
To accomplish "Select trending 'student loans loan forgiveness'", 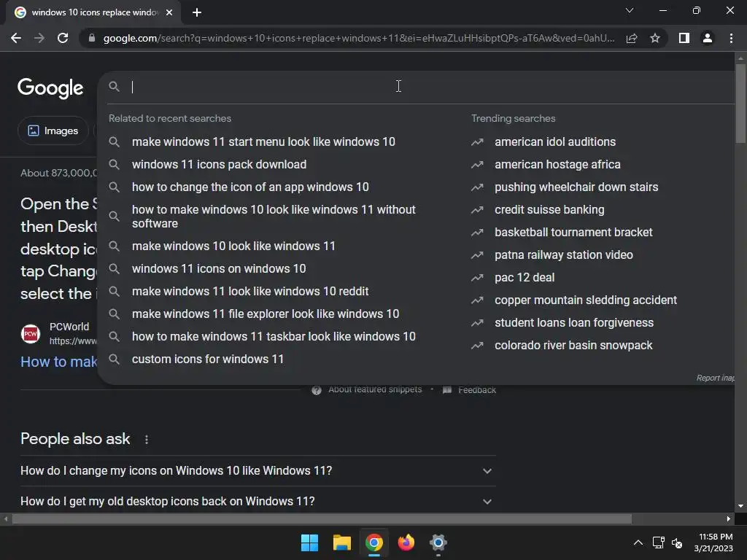I will (x=573, y=323).
